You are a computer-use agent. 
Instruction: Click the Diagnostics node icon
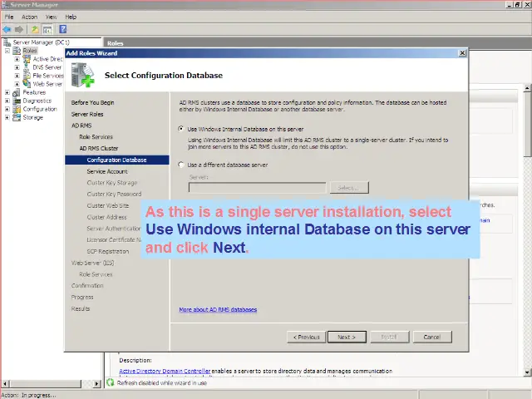pos(17,101)
